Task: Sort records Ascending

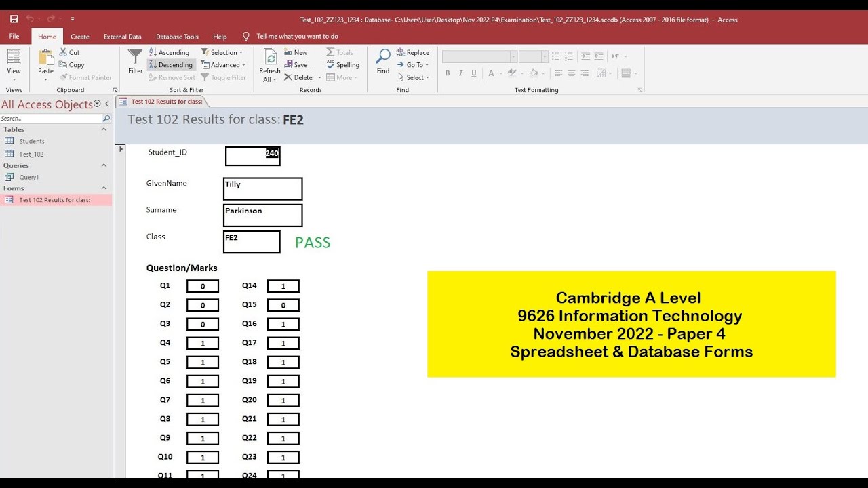Action: (170, 52)
